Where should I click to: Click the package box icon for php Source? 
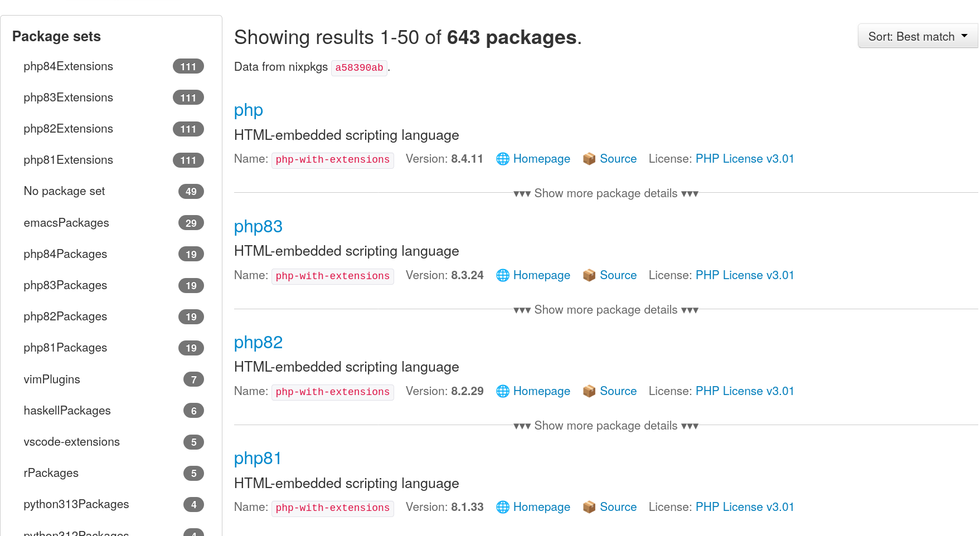pos(589,159)
